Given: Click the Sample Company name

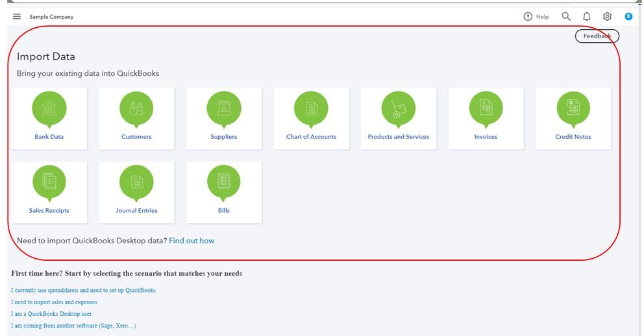Looking at the screenshot, I should tap(51, 17).
